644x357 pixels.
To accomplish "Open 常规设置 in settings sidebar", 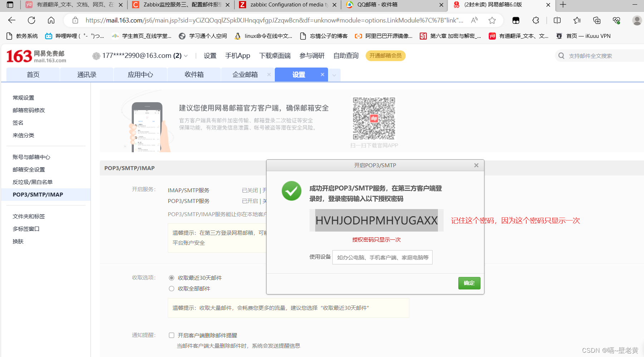I will [x=24, y=98].
